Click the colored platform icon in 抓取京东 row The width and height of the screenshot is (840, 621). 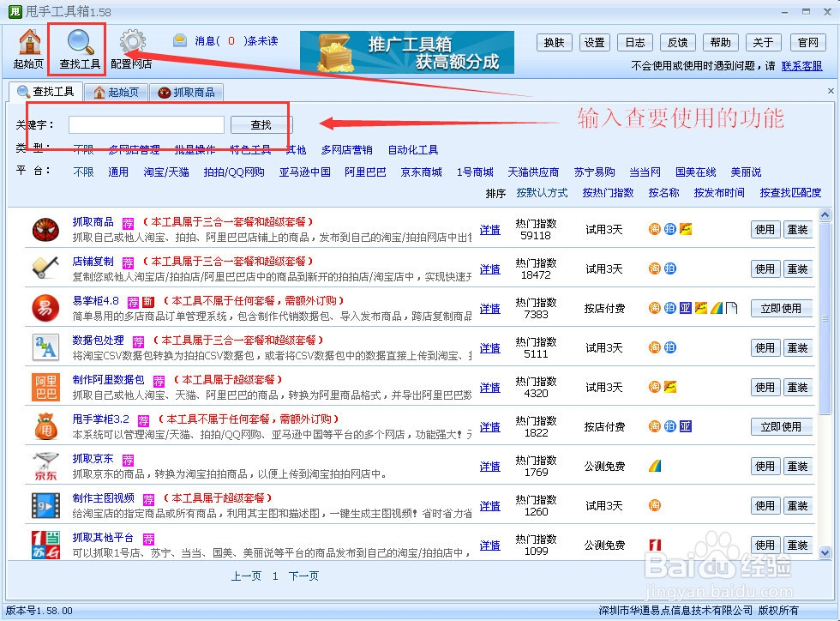coord(655,466)
